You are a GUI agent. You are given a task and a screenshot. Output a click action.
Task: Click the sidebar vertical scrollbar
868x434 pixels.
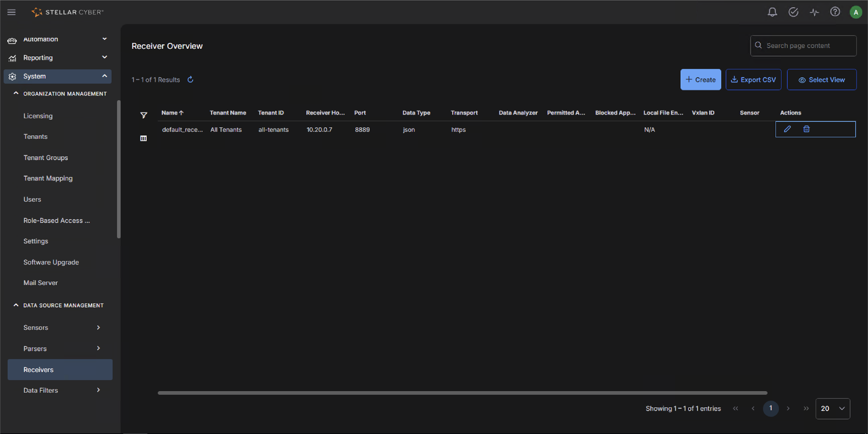[118, 169]
